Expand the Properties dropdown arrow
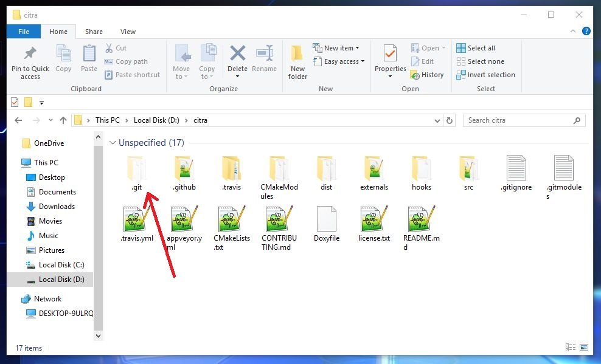Viewport: 601px width, 364px height. pos(390,77)
